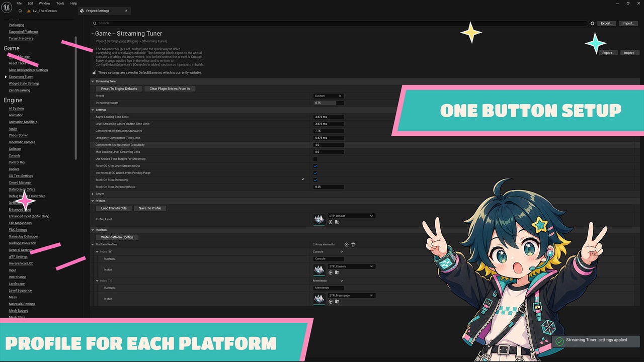Focus the settings Search box
Image resolution: width=644 pixels, height=362 pixels.
[x=340, y=23]
